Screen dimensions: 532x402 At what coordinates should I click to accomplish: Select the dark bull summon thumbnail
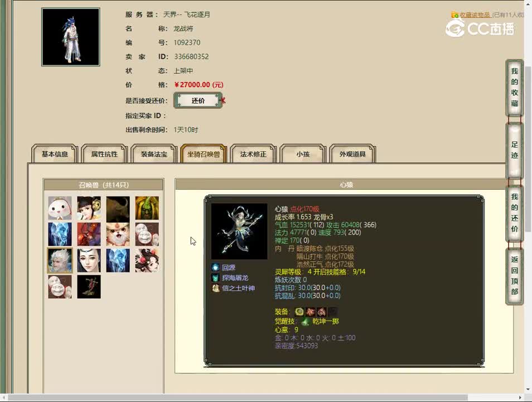pyautogui.click(x=118, y=208)
